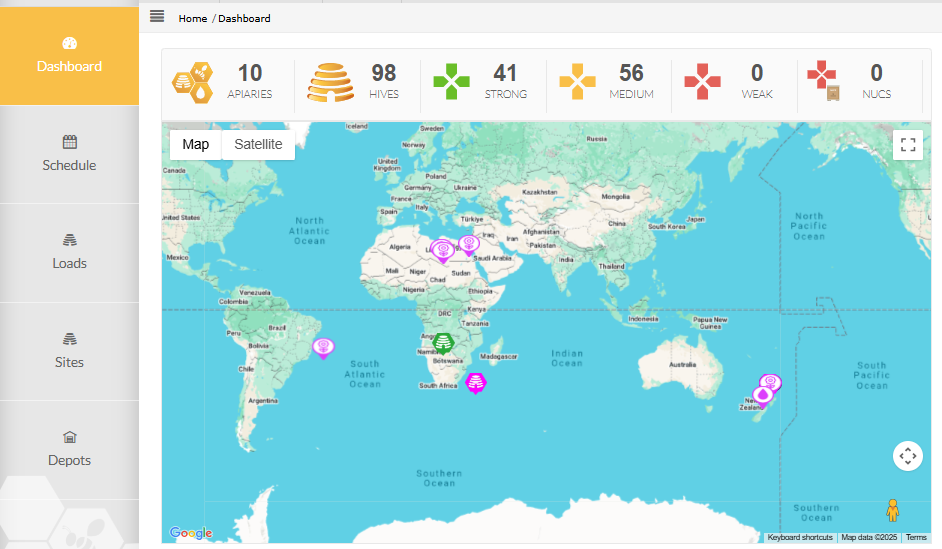
Task: Click the 41 Strong count
Action: pos(505,73)
